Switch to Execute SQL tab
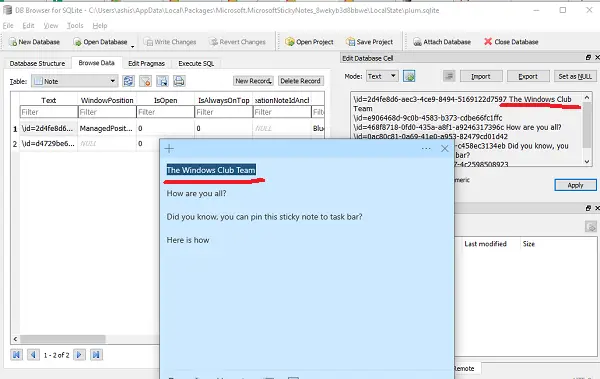The width and height of the screenshot is (600, 379). click(196, 63)
